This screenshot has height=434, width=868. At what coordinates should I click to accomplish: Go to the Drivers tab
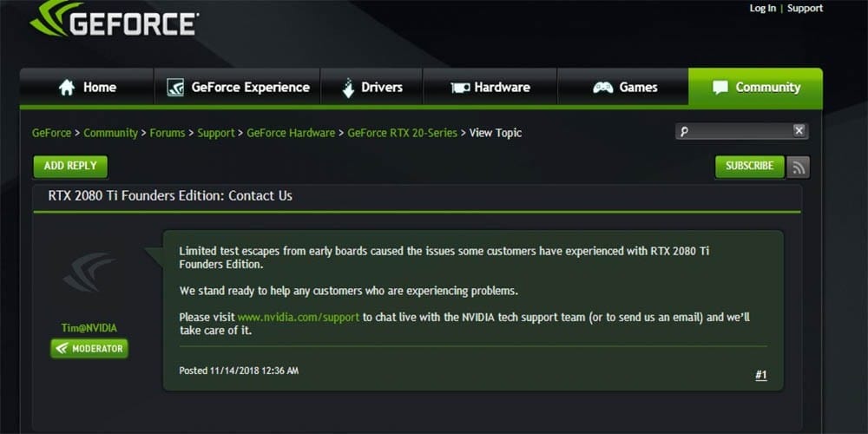click(372, 88)
